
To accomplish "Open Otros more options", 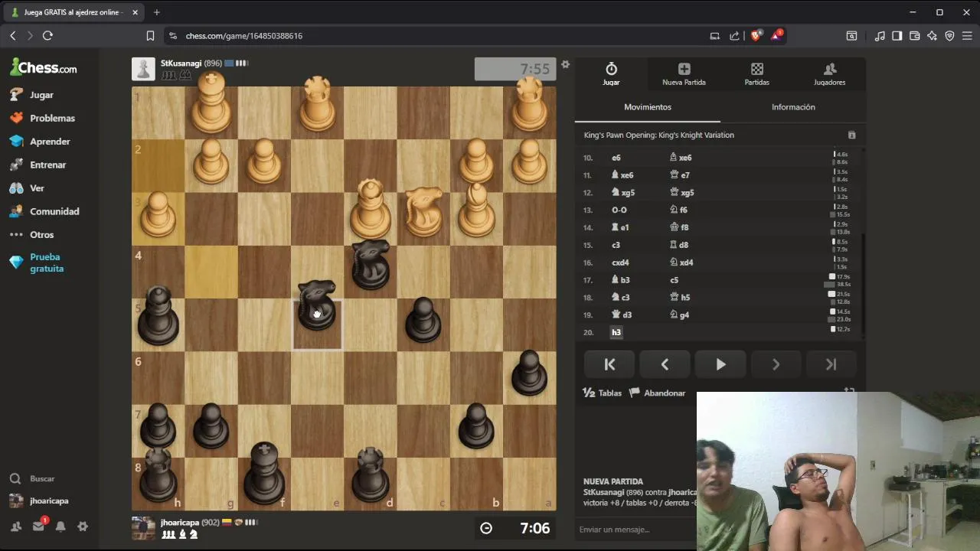I will pyautogui.click(x=31, y=235).
